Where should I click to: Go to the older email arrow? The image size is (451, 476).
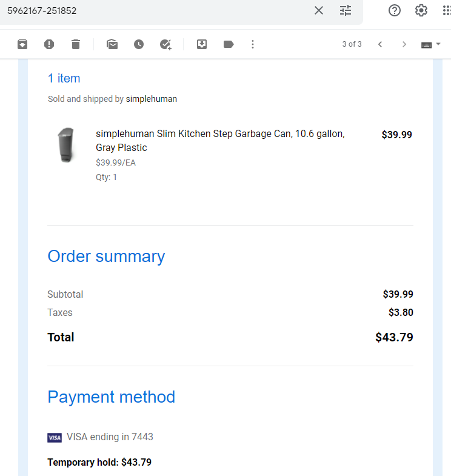(x=404, y=44)
